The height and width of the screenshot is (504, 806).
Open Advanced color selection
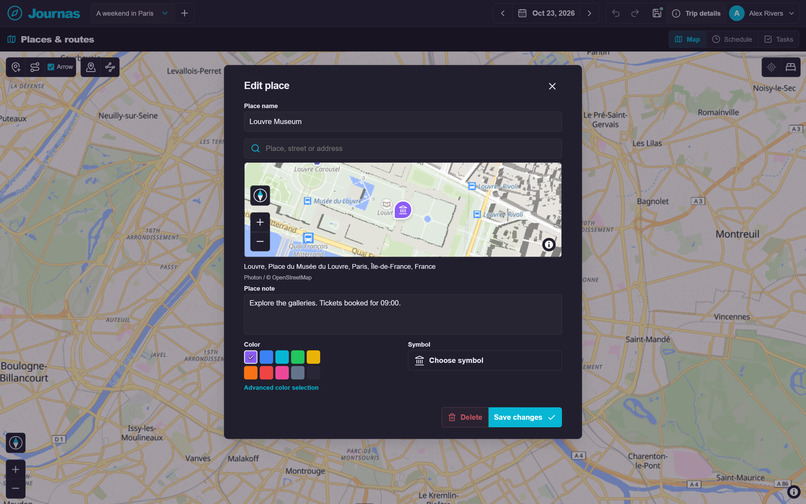pyautogui.click(x=281, y=388)
